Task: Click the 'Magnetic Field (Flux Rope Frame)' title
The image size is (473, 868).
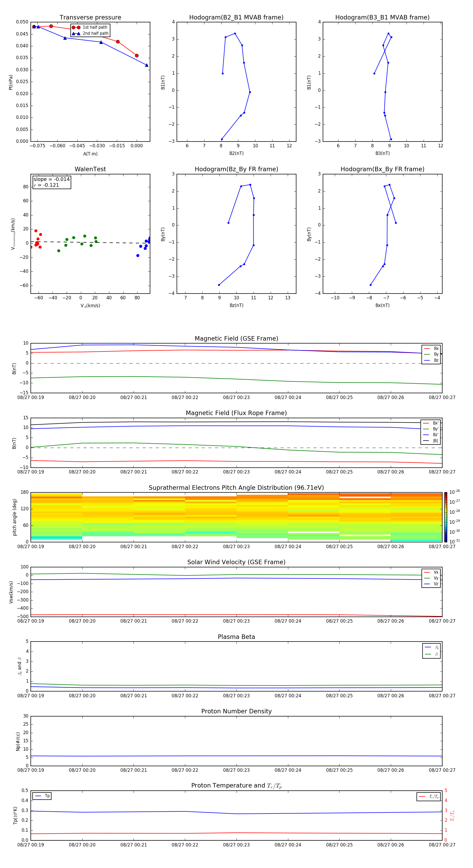Action: pyautogui.click(x=236, y=413)
